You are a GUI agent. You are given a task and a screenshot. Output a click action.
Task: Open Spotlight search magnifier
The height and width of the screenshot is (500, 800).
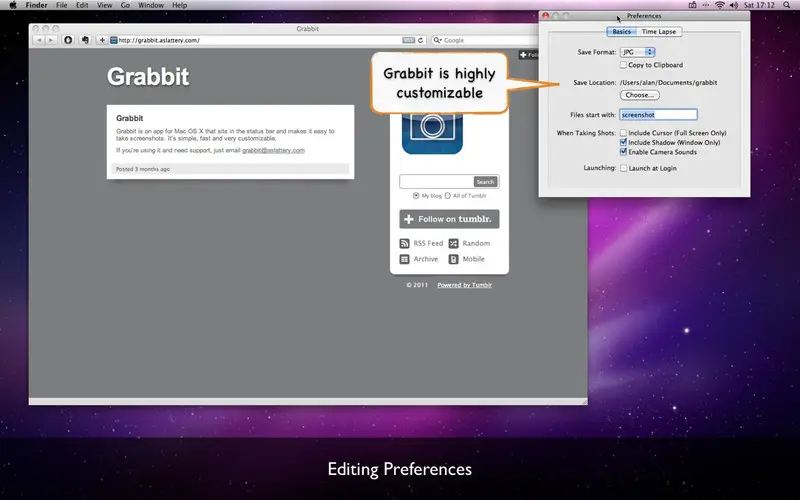[x=787, y=5]
